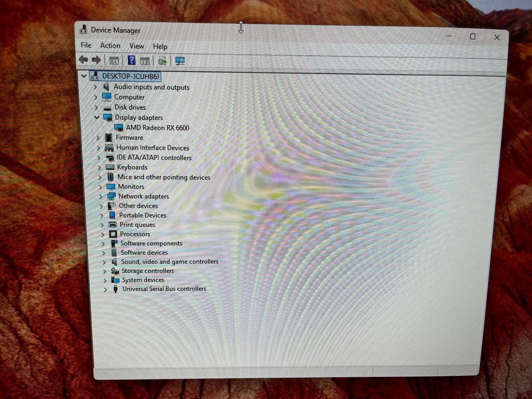Expand Human Interface Devices
This screenshot has height=399, width=532.
coord(99,148)
